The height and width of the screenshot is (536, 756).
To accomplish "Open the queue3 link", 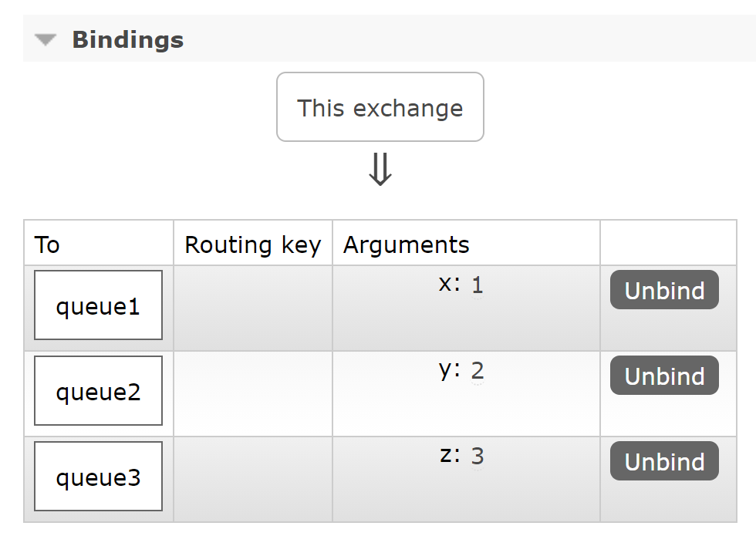I will (99, 477).
